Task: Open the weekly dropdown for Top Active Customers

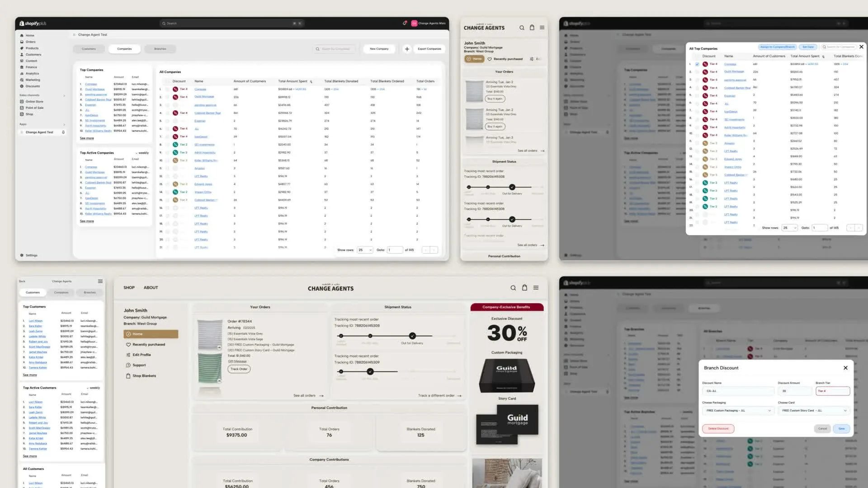Action: [93, 388]
